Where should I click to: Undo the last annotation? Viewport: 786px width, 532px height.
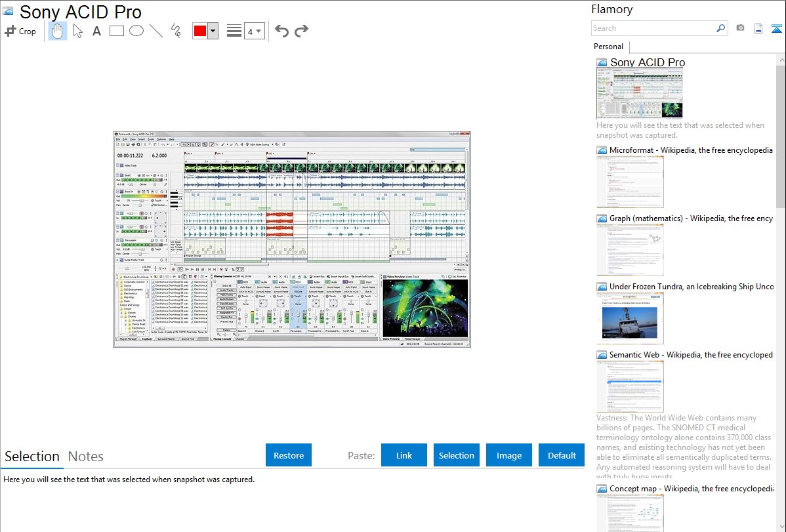pyautogui.click(x=281, y=31)
